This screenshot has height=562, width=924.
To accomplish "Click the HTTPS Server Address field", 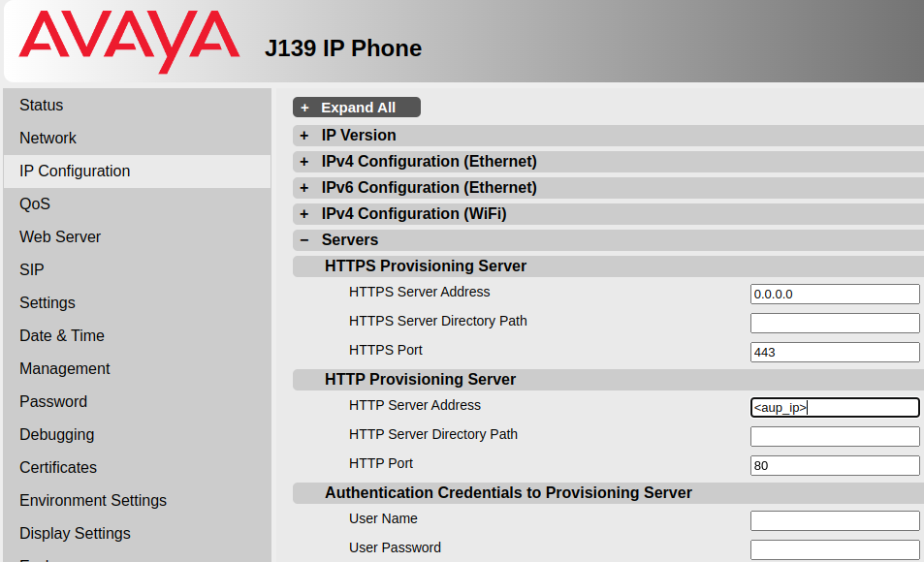I will tap(835, 295).
